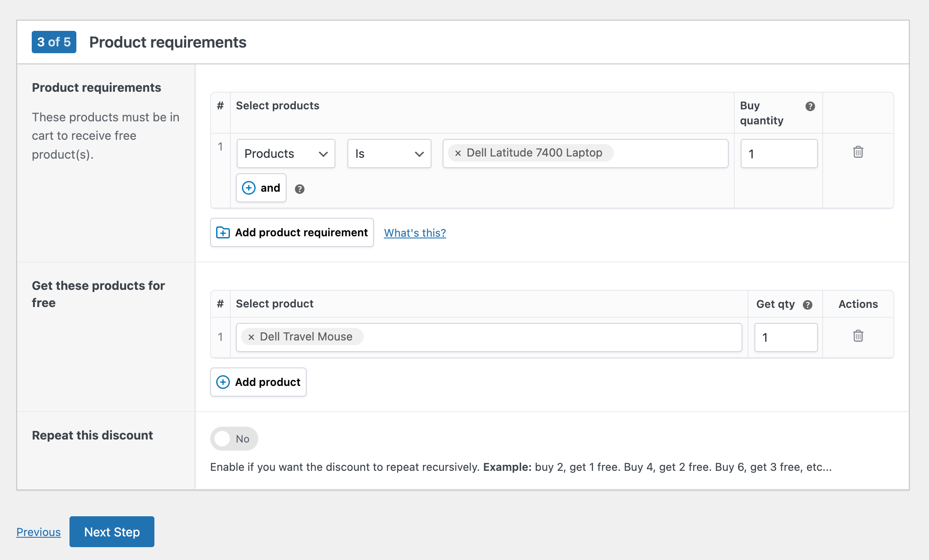Go to Next Step
Screen dimensions: 929x560
click(112, 532)
